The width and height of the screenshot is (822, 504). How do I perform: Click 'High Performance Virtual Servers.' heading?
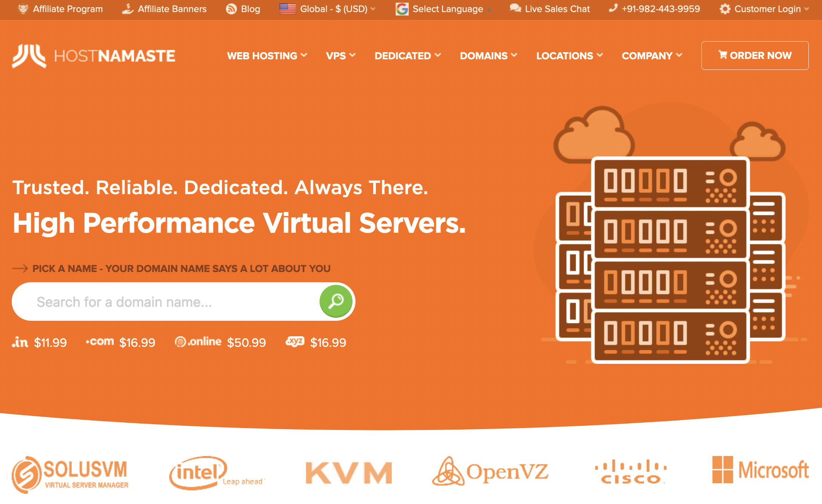(x=239, y=223)
